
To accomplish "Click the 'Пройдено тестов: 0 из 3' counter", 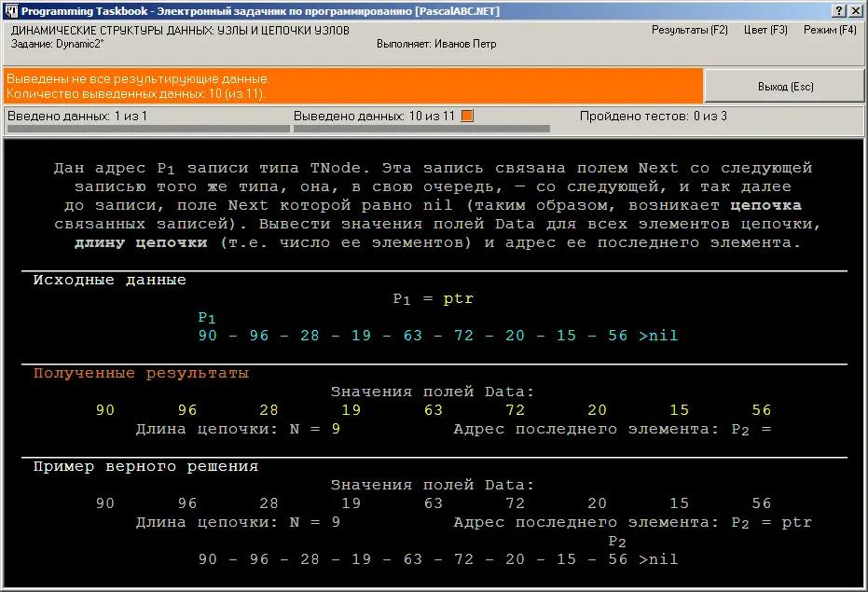I will click(654, 117).
